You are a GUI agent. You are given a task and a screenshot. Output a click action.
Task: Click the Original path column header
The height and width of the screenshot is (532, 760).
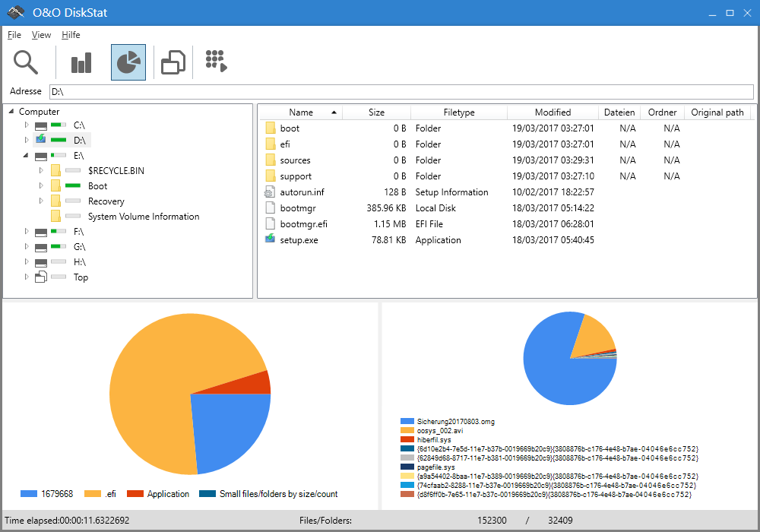[x=717, y=112]
